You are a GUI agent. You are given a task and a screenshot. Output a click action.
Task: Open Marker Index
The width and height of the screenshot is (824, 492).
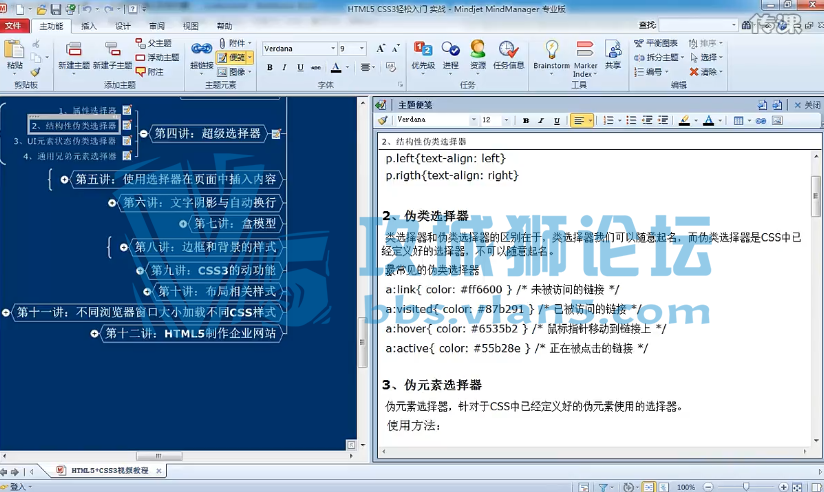585,49
